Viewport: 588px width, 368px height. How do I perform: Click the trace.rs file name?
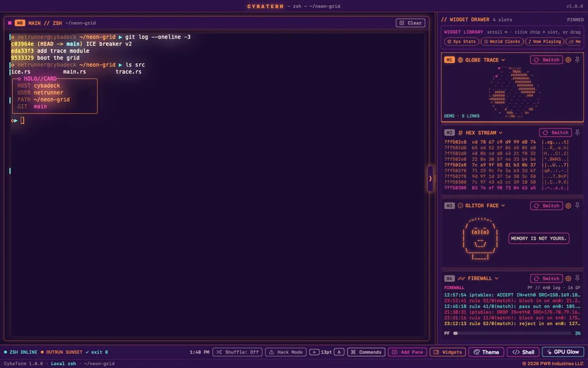[x=128, y=72]
